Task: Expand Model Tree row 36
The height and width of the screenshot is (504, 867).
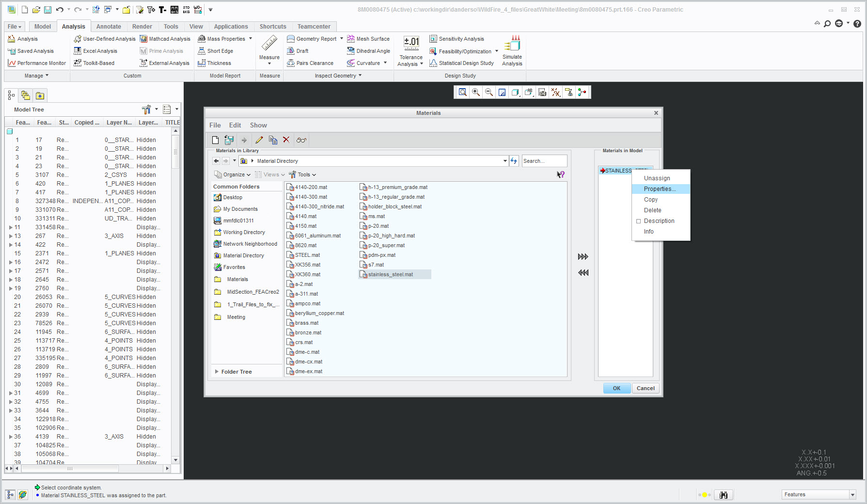Action: coord(11,437)
